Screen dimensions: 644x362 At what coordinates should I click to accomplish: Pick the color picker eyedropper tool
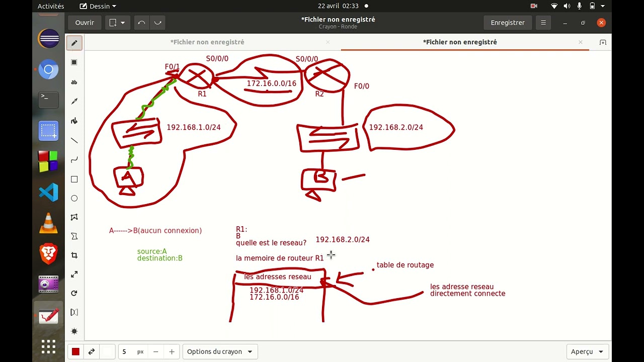tap(74, 101)
